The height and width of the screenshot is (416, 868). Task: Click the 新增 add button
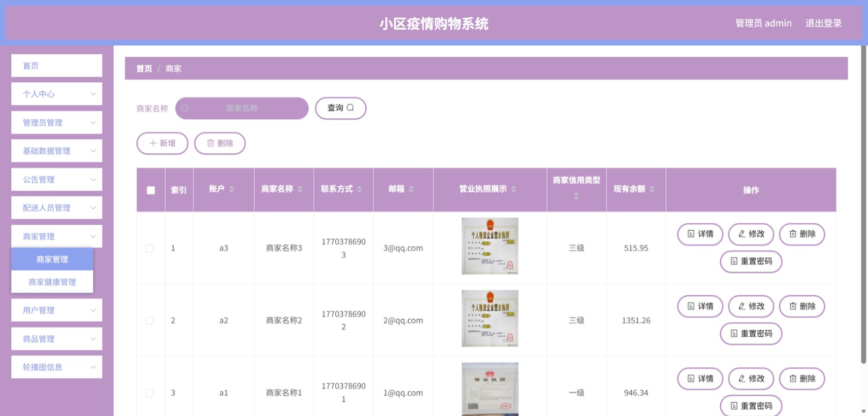coord(162,143)
